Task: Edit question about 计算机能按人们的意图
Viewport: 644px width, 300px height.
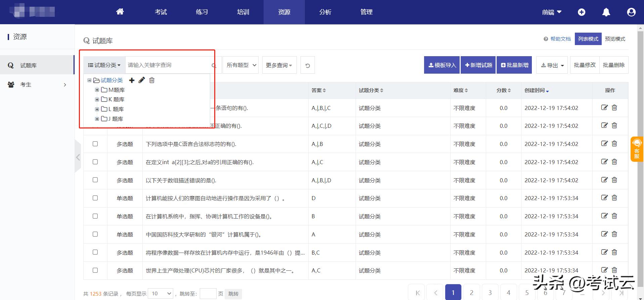Action: [x=604, y=198]
